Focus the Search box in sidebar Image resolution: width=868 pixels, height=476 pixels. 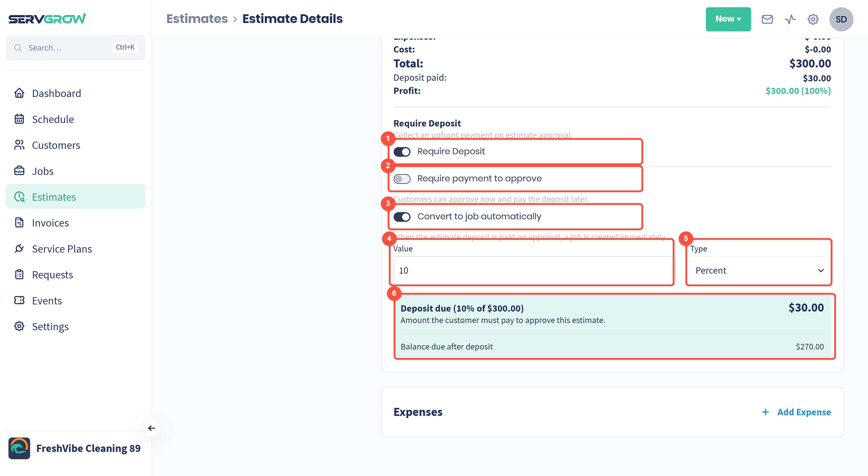click(76, 48)
